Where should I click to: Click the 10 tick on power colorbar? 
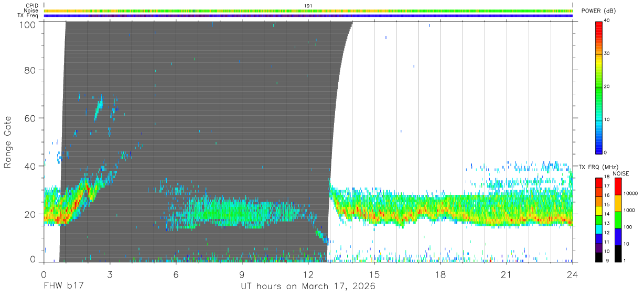[607, 120]
